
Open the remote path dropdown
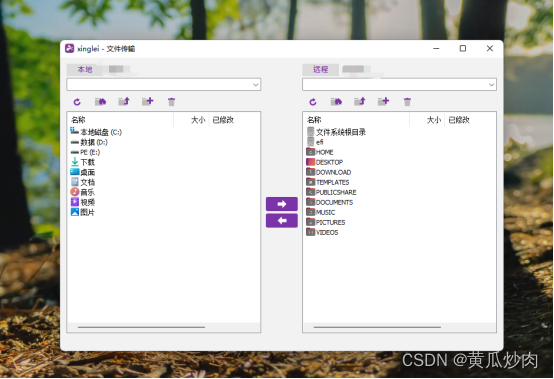[491, 85]
